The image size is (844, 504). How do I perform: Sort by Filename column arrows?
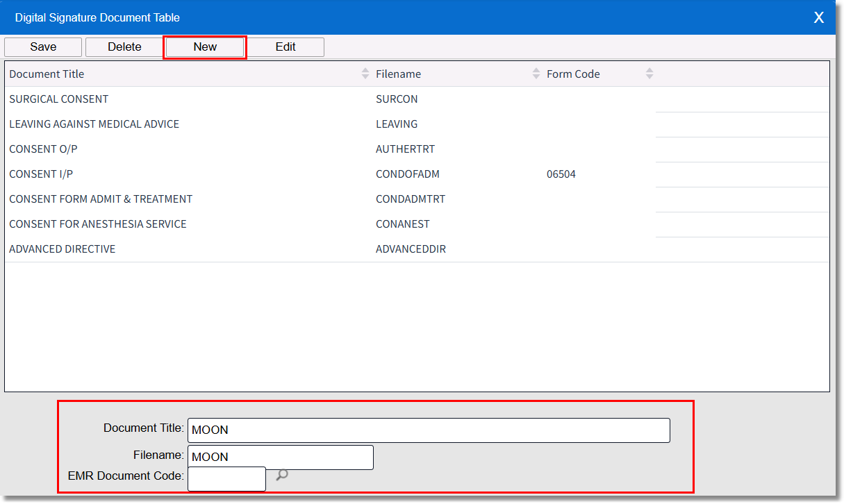coord(536,74)
